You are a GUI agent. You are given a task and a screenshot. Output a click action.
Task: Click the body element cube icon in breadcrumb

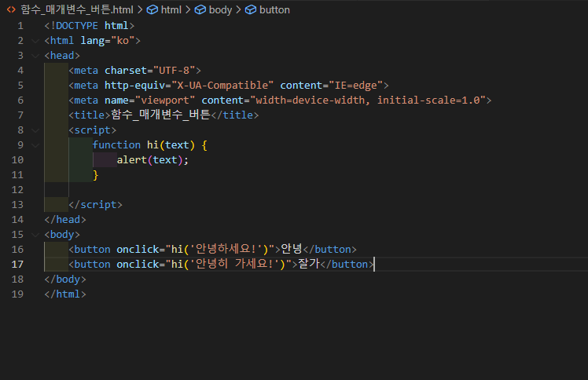click(200, 9)
